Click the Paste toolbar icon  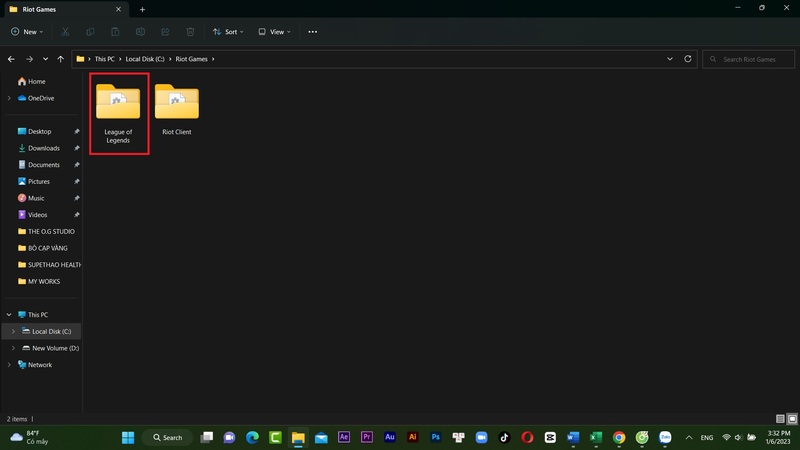click(x=115, y=32)
